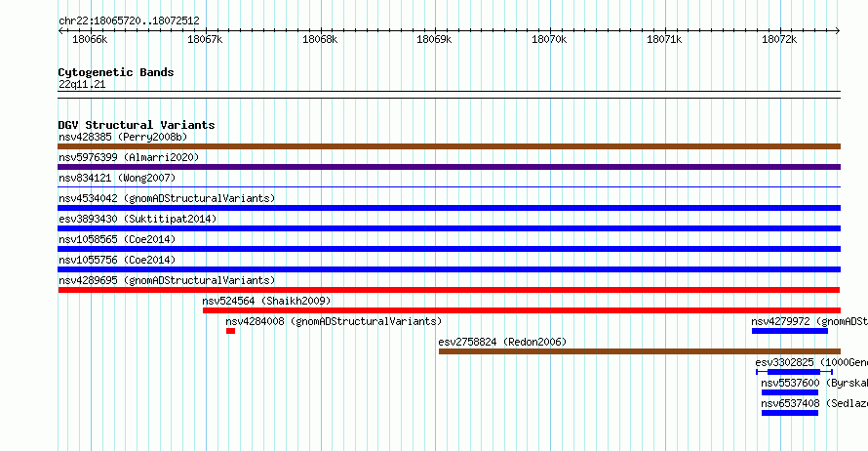Select the blue nsv5537600 variant bar
Image resolution: width=868 pixels, height=451 pixels.
pos(789,392)
